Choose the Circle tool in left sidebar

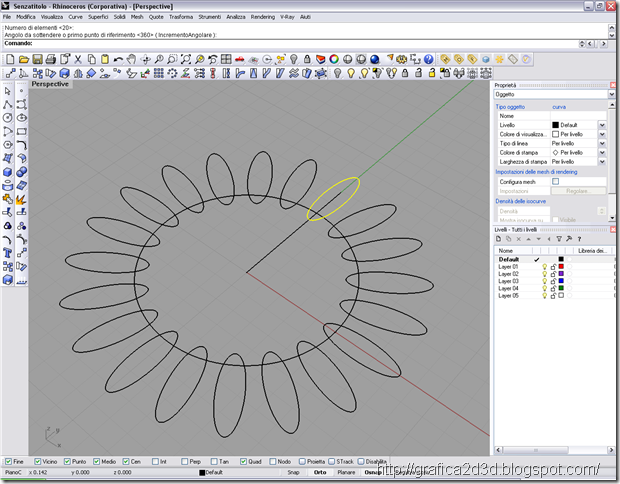(8, 118)
